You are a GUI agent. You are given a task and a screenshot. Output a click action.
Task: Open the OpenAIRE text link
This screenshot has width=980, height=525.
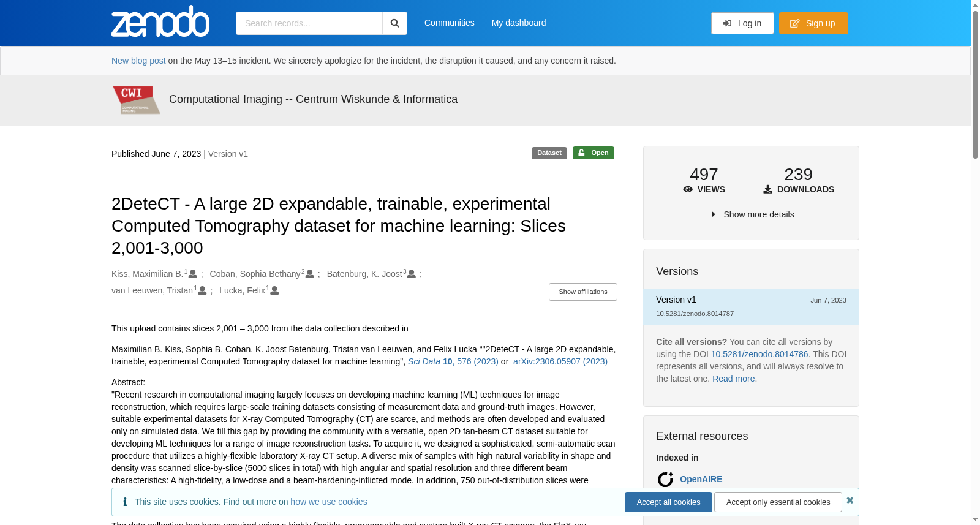[701, 479]
